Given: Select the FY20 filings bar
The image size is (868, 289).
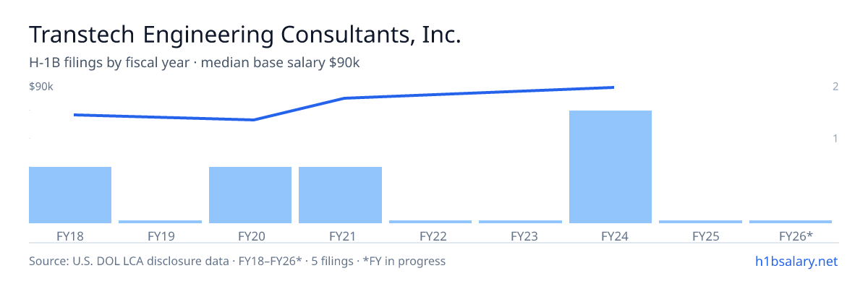Looking at the screenshot, I should [x=250, y=195].
